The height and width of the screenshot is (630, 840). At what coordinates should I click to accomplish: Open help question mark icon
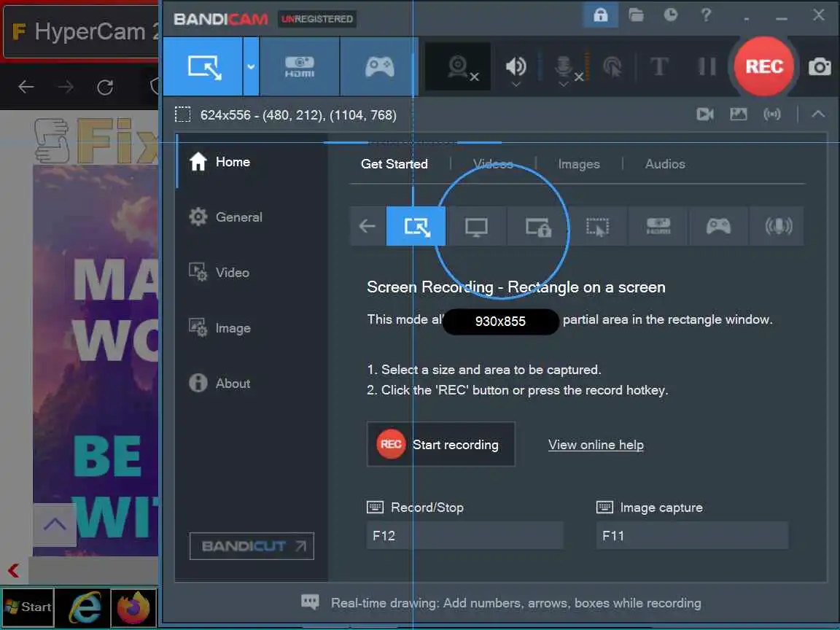pos(706,15)
